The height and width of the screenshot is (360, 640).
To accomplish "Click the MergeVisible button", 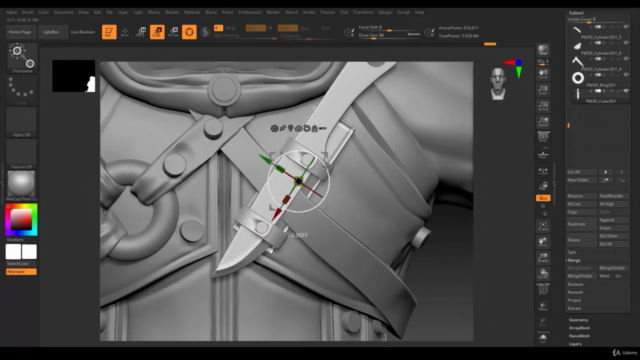I will click(x=582, y=276).
